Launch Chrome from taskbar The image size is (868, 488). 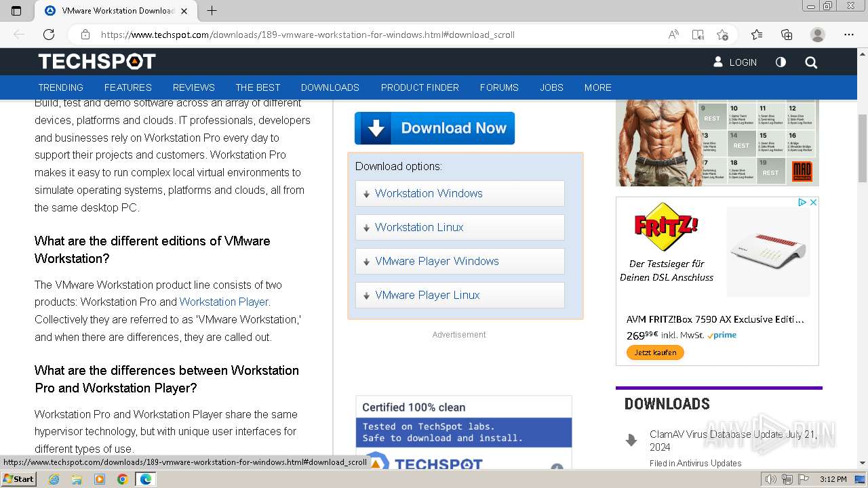coord(122,479)
